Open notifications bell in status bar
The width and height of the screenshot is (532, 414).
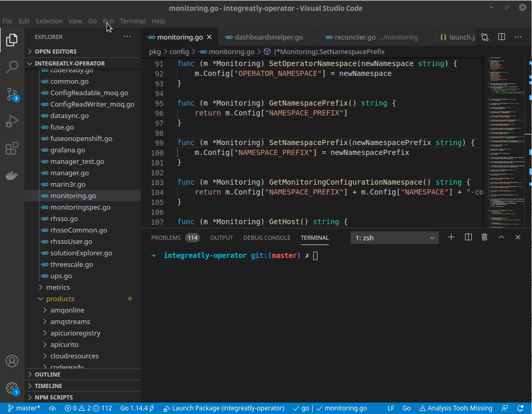[521, 408]
